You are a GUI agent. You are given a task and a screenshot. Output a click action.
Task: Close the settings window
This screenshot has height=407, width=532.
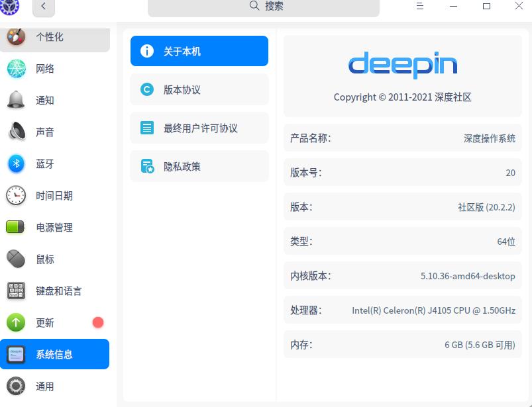click(x=519, y=6)
